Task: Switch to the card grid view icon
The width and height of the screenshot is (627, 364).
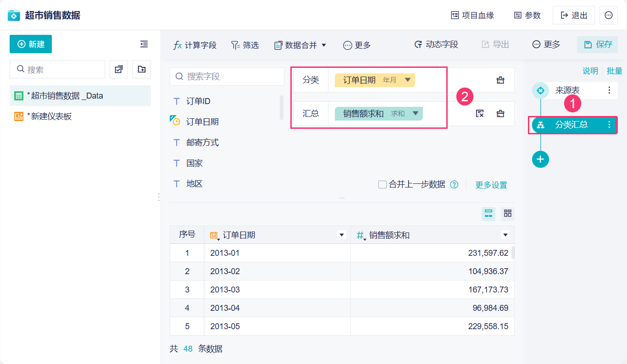Action: (508, 213)
